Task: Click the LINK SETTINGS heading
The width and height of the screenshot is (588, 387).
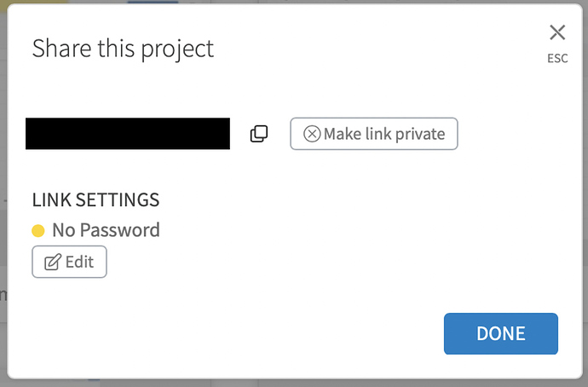Action: (95, 200)
